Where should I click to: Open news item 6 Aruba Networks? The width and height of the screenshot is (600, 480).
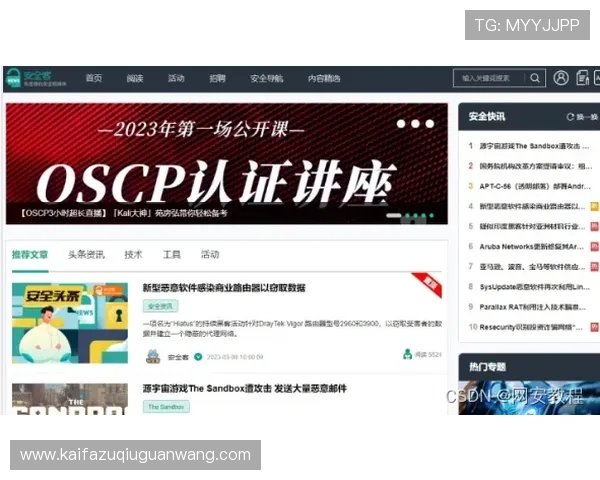(x=532, y=247)
